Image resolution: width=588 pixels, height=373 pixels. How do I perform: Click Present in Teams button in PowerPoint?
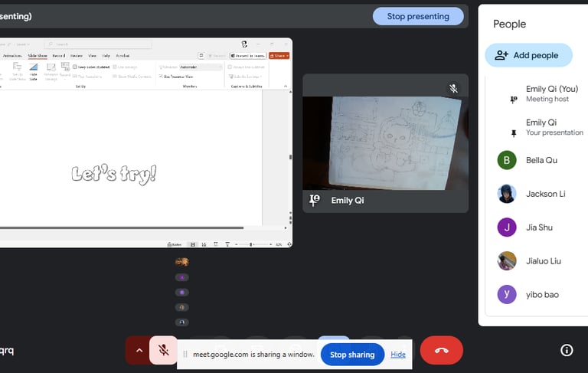tap(248, 56)
